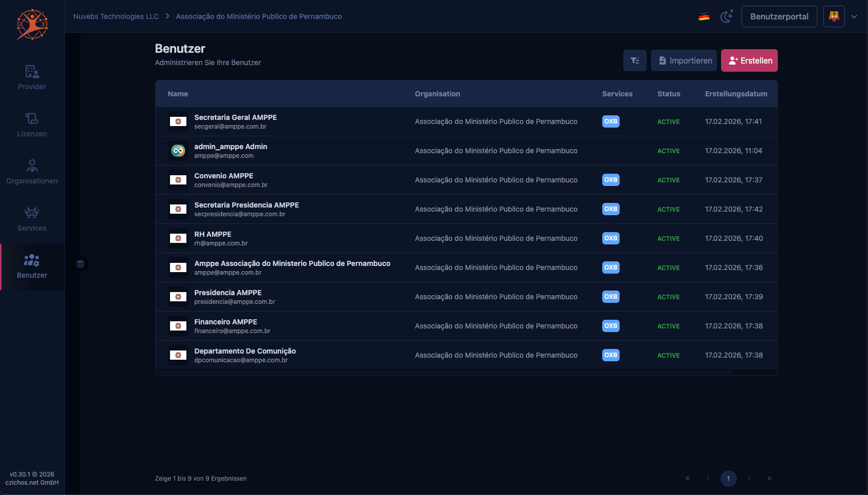Sort by the Organisation column header
Screen dimensions: 868x495
437,94
